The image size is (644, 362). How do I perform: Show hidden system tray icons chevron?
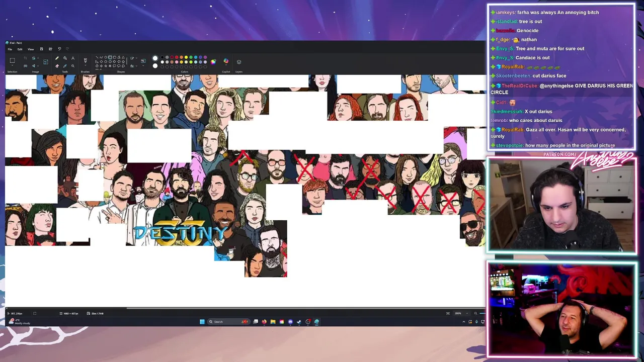pos(464,322)
